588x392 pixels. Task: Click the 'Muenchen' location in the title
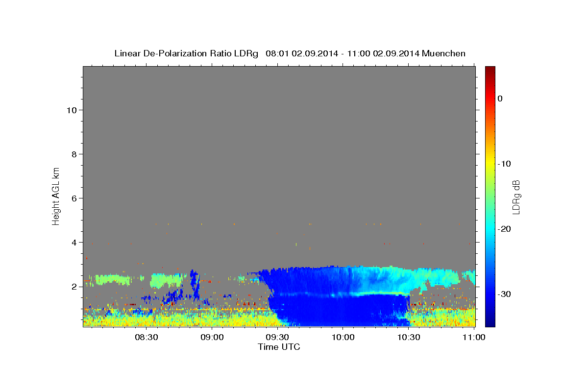444,53
